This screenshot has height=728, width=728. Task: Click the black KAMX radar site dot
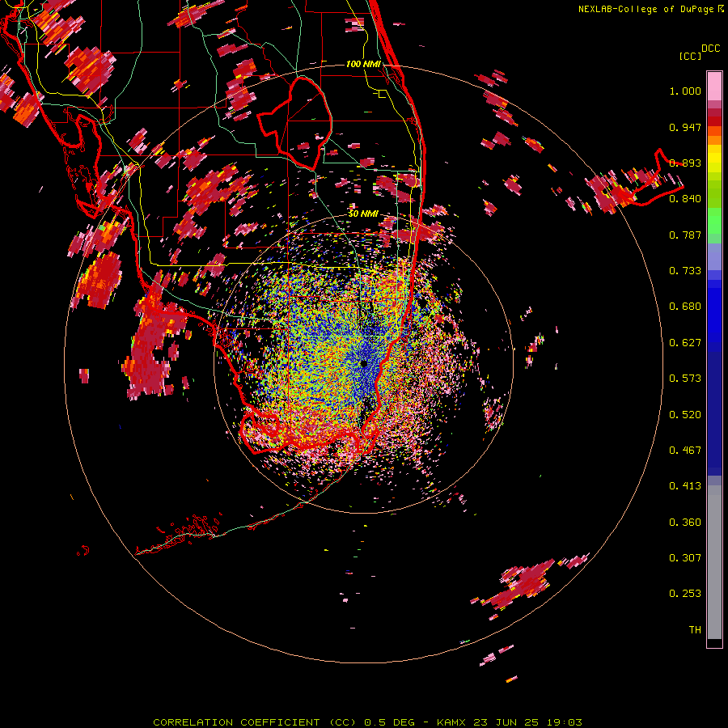363,363
